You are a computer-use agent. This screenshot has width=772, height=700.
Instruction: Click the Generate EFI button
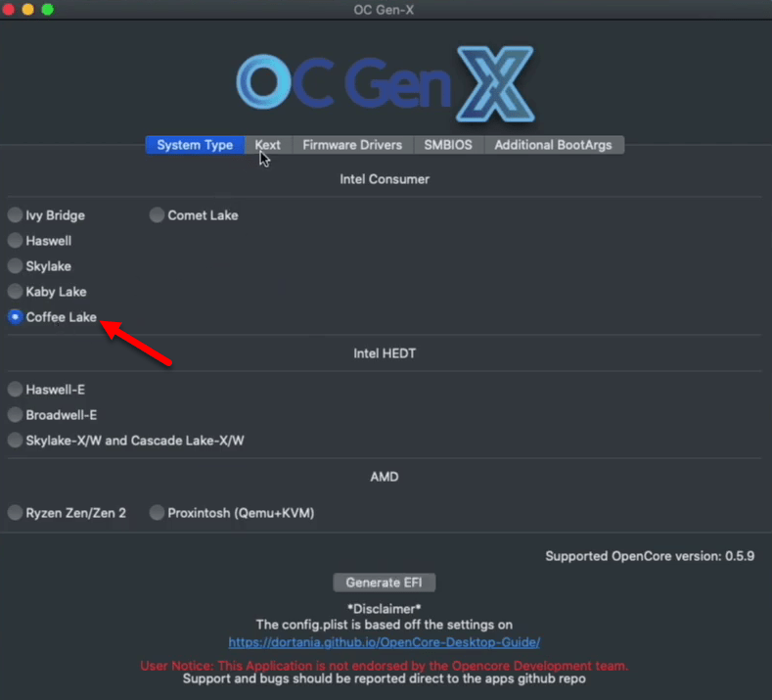click(x=384, y=583)
